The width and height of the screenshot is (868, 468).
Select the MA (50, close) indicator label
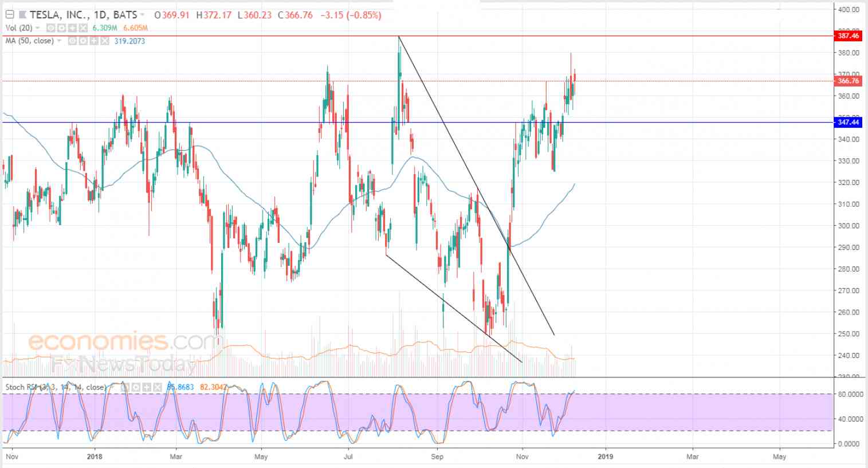29,41
